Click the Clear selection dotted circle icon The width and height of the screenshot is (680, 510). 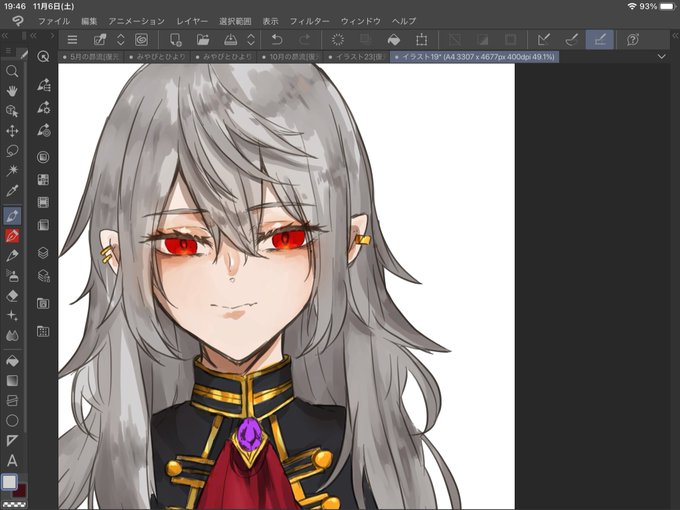(338, 40)
